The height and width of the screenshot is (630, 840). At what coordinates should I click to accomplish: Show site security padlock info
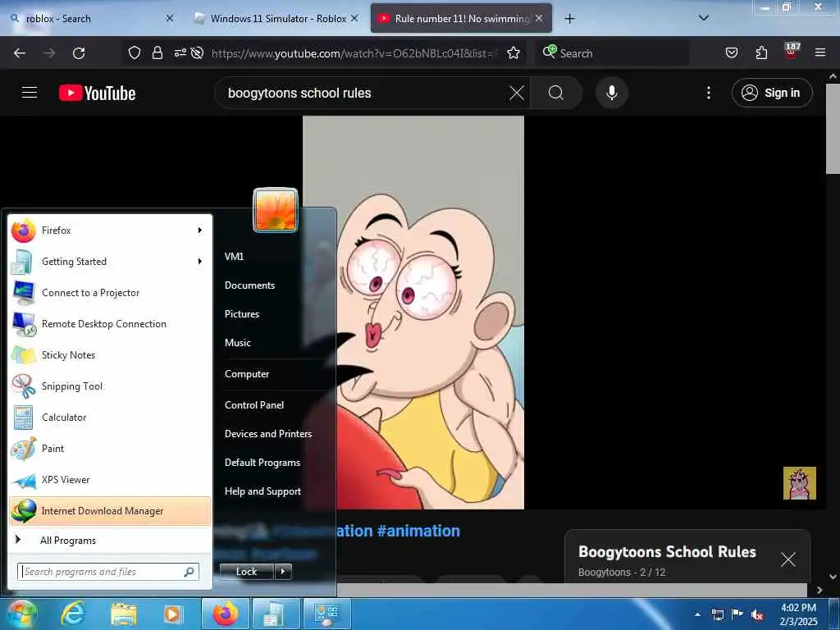tap(157, 52)
